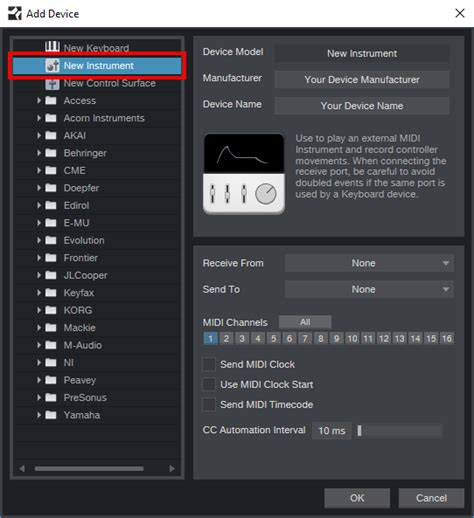
Task: Select the Peavey manufacturer entry
Action: [x=97, y=380]
